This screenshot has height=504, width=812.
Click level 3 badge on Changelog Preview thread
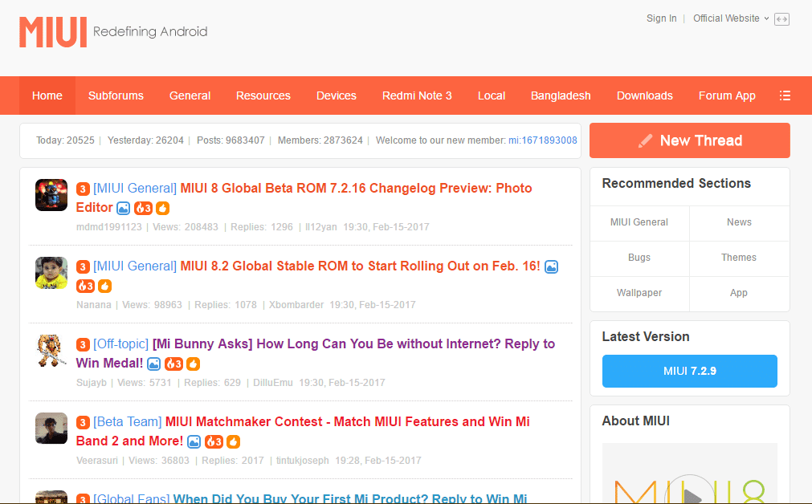[83, 189]
